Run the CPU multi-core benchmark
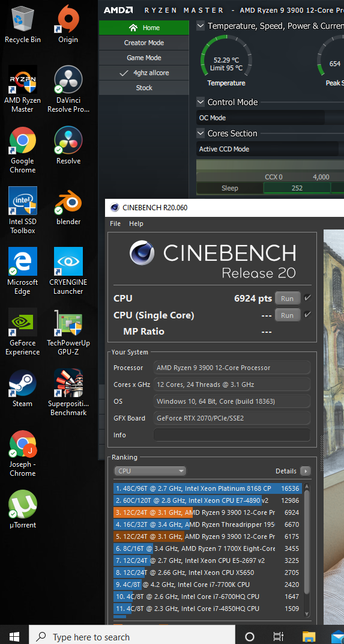Viewport: 344px width, 644px height. coord(288,299)
